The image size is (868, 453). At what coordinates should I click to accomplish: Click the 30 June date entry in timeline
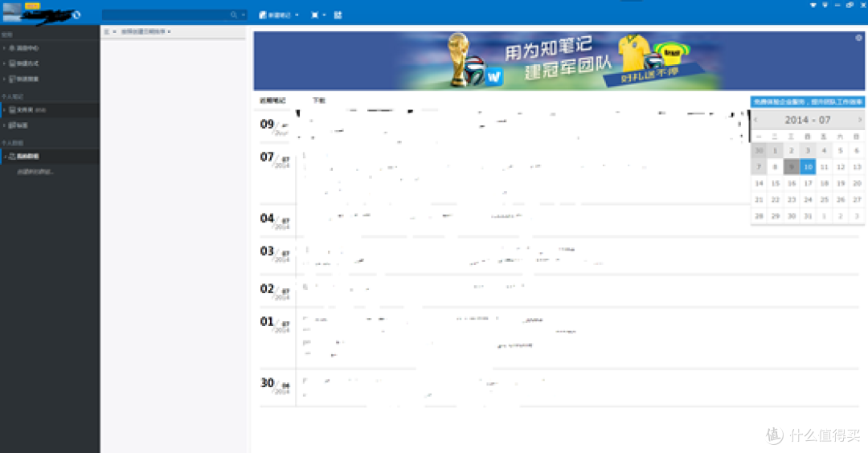coord(275,386)
